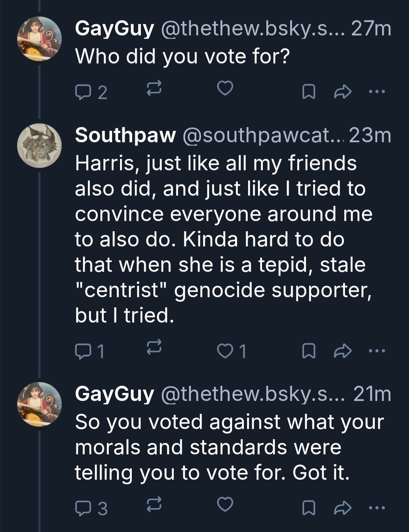This screenshot has width=409, height=532.
Task: Open Southpaw's profile via display name
Action: tap(125, 135)
